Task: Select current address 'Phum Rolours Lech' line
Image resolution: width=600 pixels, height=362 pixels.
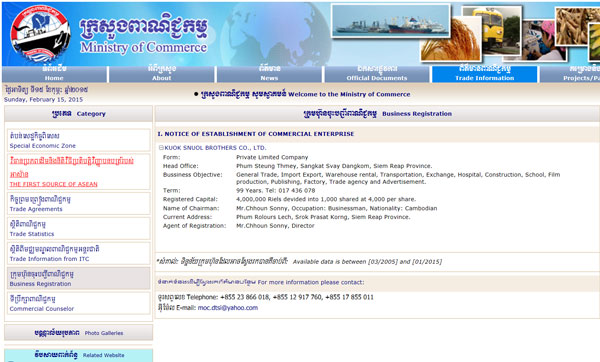Action: pyautogui.click(x=323, y=217)
